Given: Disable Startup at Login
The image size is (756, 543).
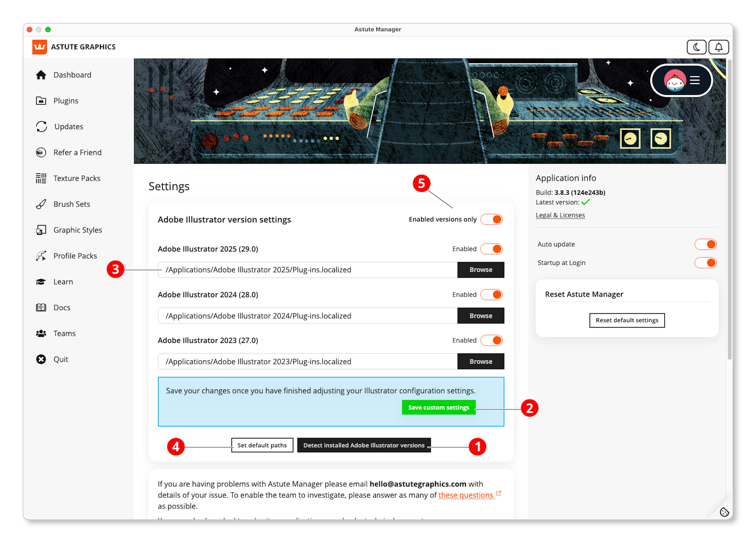Looking at the screenshot, I should (x=706, y=262).
